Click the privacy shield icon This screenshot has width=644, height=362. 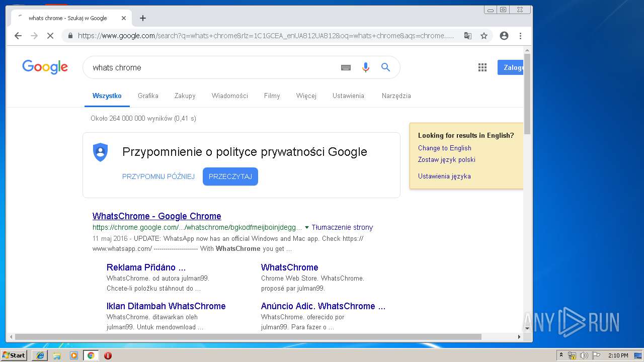(x=101, y=152)
